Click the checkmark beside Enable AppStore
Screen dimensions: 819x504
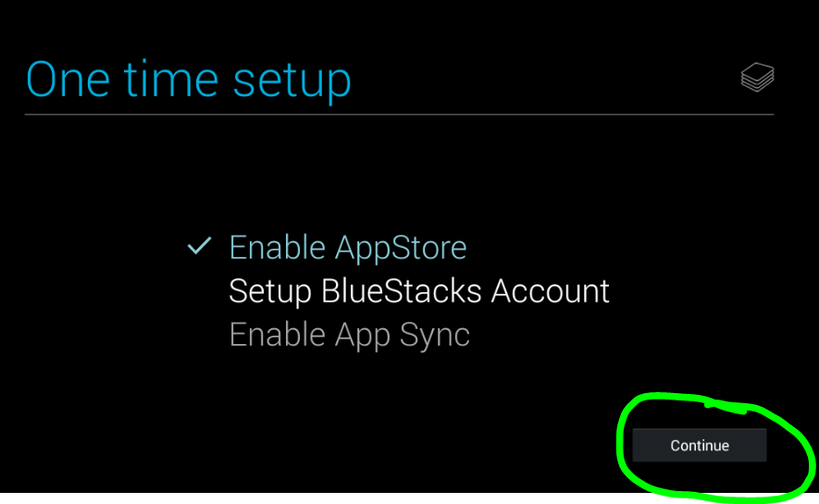(200, 246)
